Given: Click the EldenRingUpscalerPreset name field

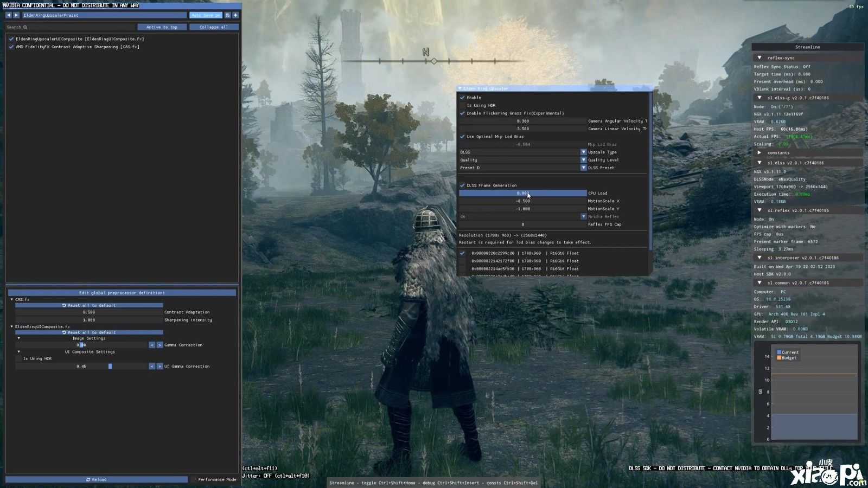Looking at the screenshot, I should 104,15.
